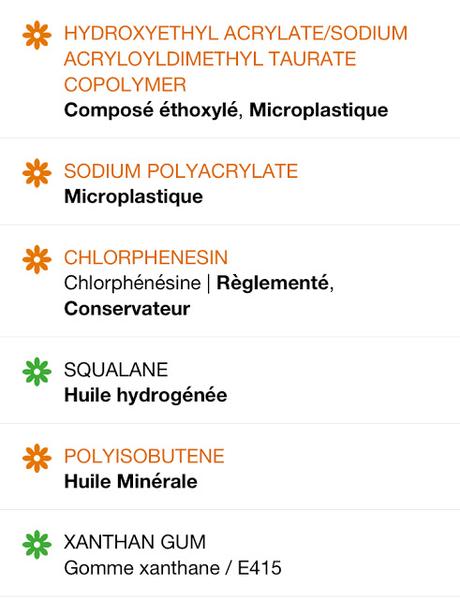Tap the green flower icon next to Xanthan Gum

[37, 544]
